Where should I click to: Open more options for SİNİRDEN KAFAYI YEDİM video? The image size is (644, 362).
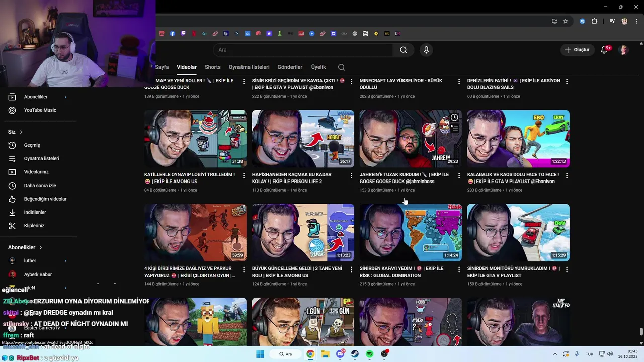click(459, 269)
